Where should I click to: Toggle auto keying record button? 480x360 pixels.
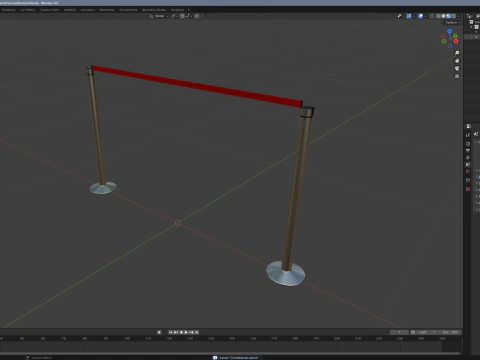coord(159,332)
